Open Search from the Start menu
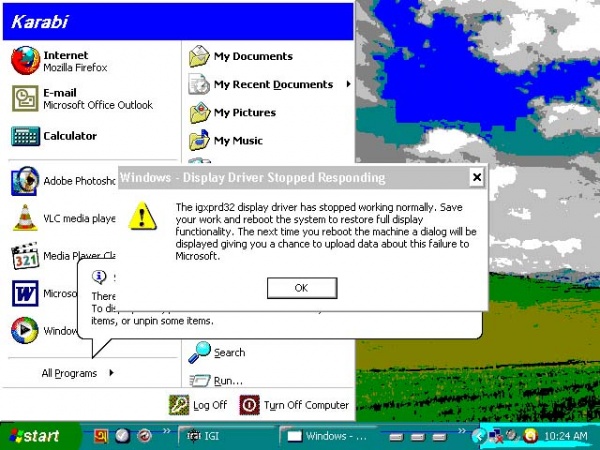Screen dimensions: 600x450 click(x=217, y=352)
